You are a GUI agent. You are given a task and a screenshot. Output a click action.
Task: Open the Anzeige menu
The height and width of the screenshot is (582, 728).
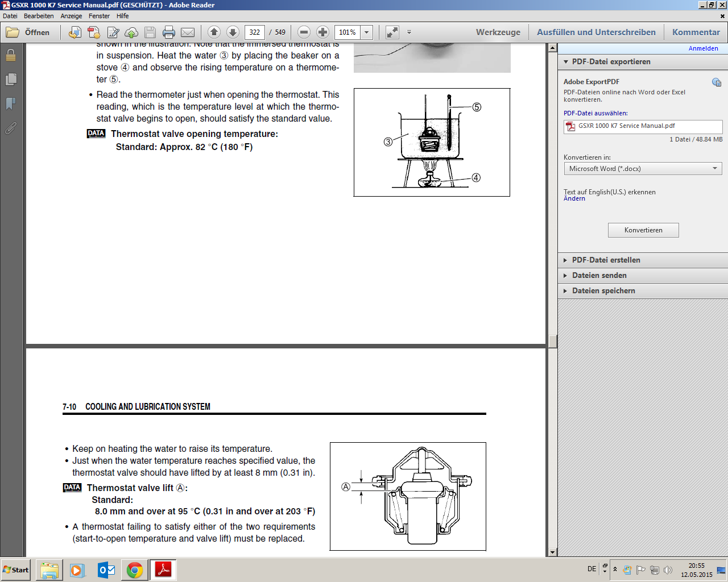[72, 16]
